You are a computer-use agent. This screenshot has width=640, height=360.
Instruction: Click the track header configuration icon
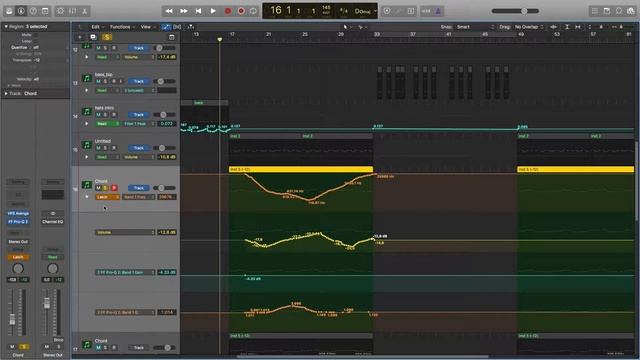pos(172,37)
